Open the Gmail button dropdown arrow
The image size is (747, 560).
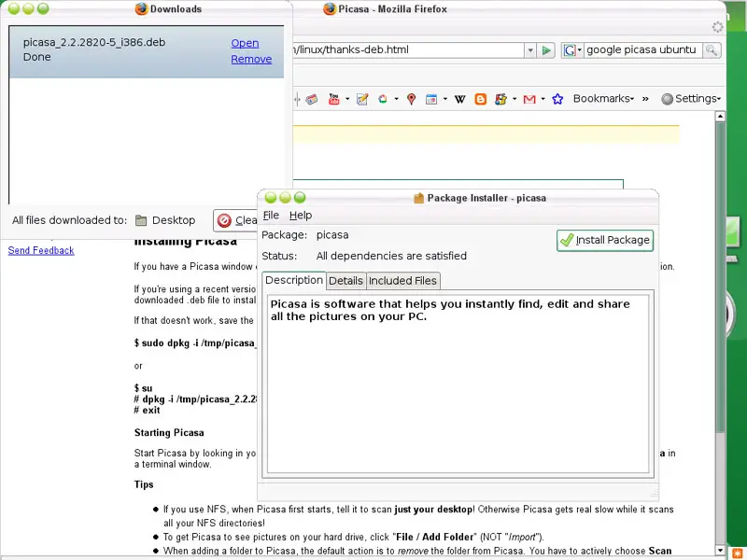point(543,99)
